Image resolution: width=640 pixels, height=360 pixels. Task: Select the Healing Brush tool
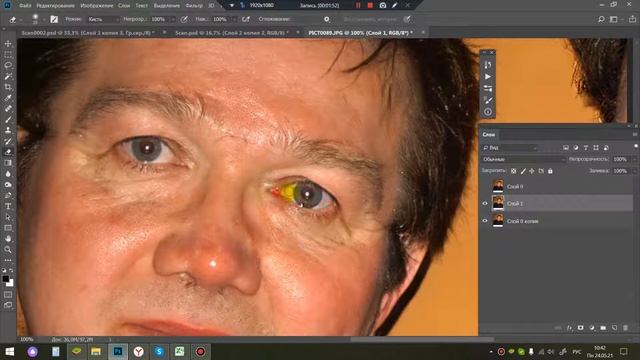[8, 109]
